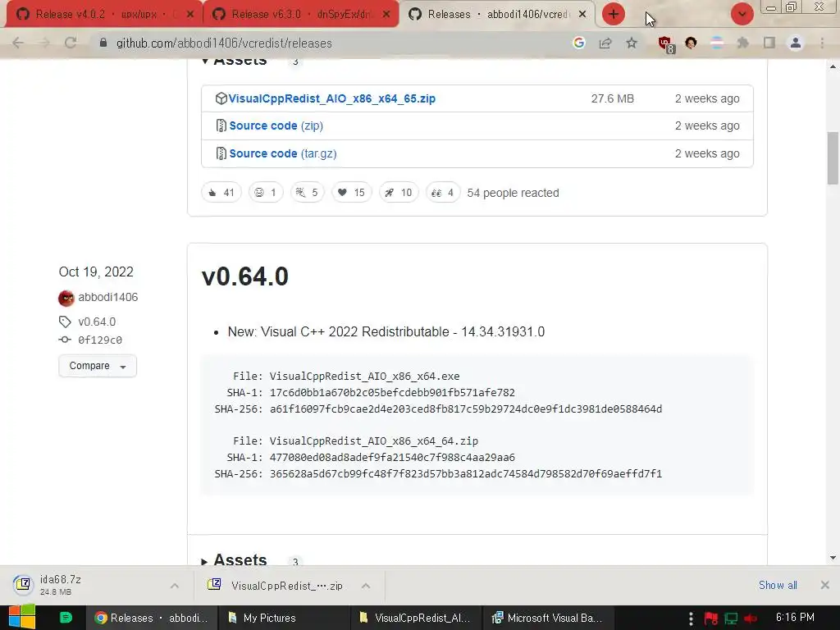840x630 pixels.
Task: Open the striped flag extension icon
Action: (717, 43)
